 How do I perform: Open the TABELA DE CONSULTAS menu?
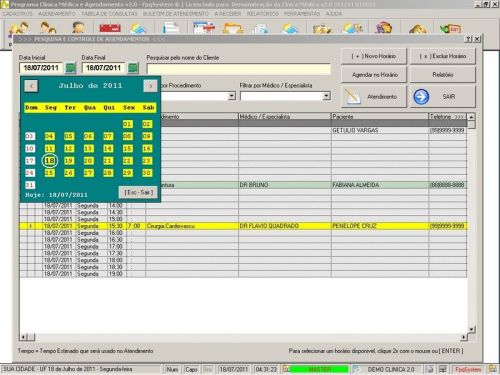point(109,14)
